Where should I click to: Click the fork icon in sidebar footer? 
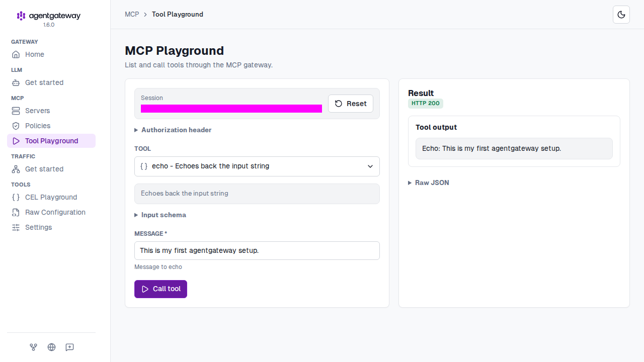33,347
